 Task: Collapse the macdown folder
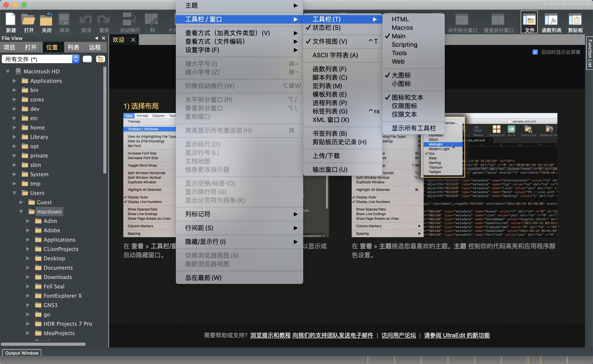[x=21, y=212]
